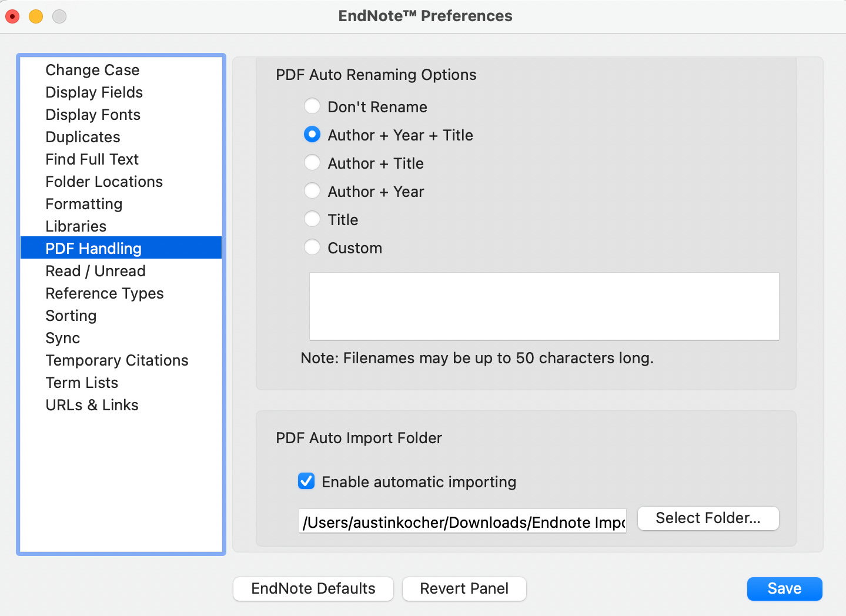Screen dimensions: 846x616
Task: Select the Title-only rename option
Action: [312, 219]
